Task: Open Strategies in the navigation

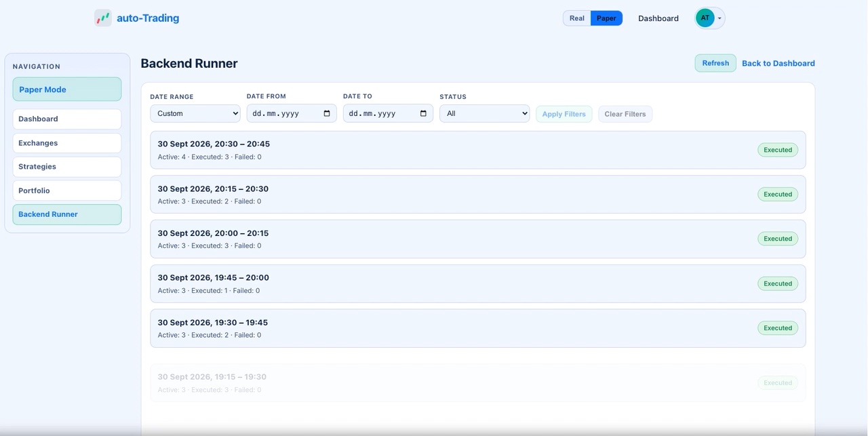Action: (x=67, y=167)
